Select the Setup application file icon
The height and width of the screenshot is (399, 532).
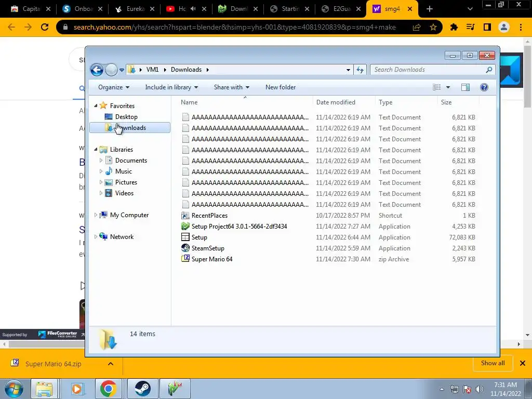point(185,237)
